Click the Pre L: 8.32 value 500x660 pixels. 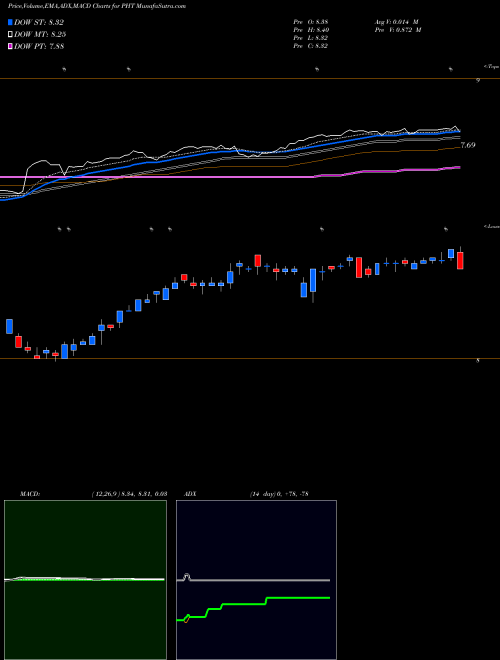click(311, 38)
